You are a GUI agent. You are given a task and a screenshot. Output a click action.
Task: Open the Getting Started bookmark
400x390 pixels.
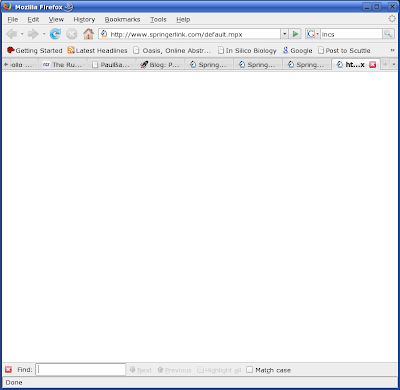click(x=35, y=51)
